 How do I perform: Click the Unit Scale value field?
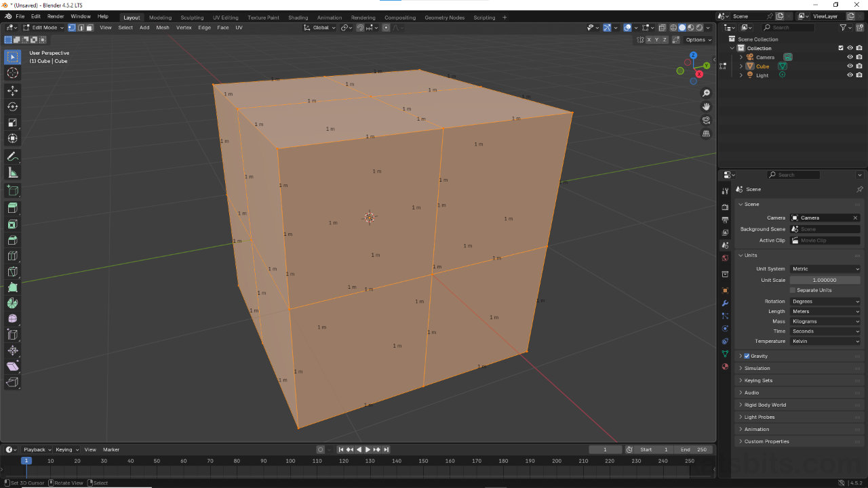(825, 280)
